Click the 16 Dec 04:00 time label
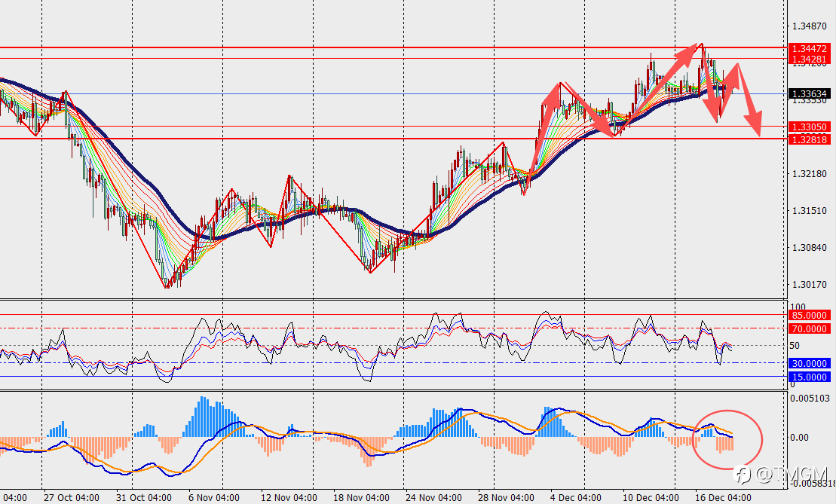This screenshot has width=836, height=504. click(x=723, y=498)
